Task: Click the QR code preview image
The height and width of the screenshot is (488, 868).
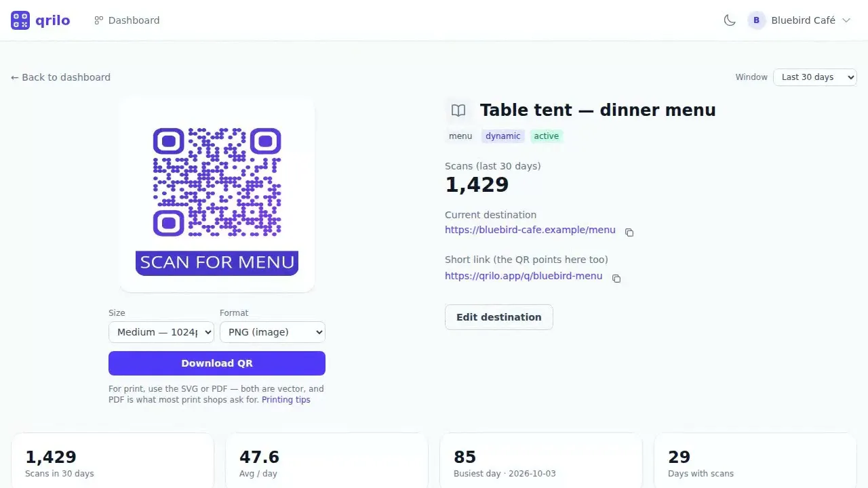Action: coord(217,195)
